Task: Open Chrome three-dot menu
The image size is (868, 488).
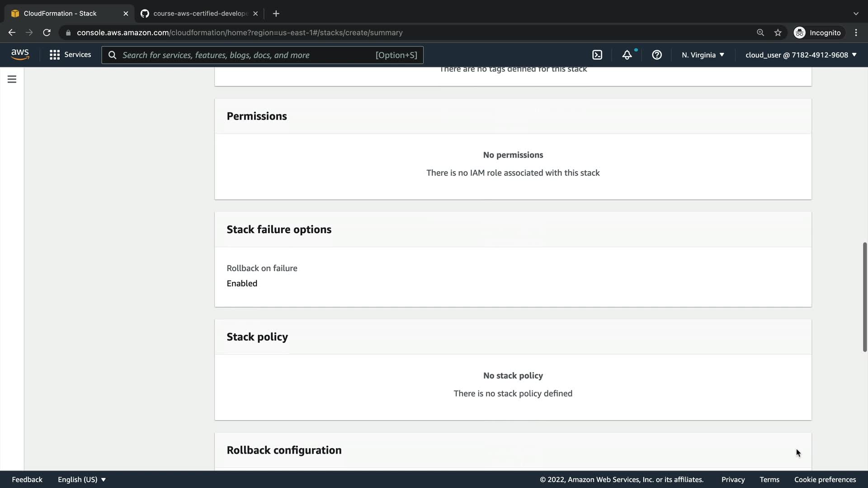Action: [x=856, y=33]
